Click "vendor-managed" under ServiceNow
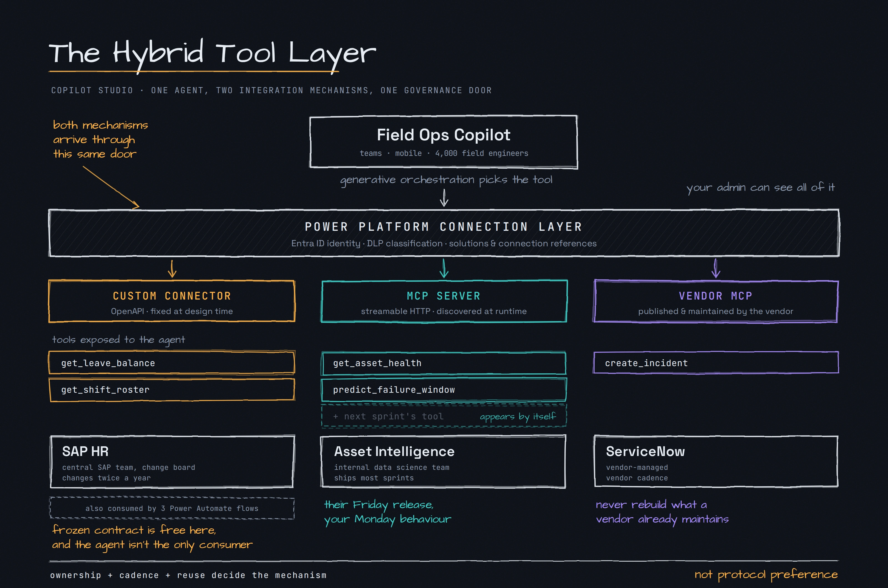The width and height of the screenshot is (888, 588). pyautogui.click(x=637, y=467)
